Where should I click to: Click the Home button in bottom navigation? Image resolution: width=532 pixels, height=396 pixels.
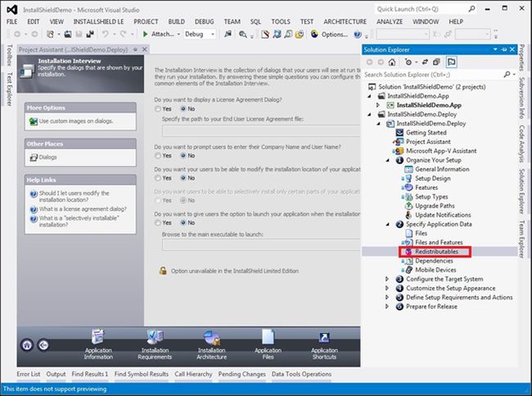click(x=27, y=344)
